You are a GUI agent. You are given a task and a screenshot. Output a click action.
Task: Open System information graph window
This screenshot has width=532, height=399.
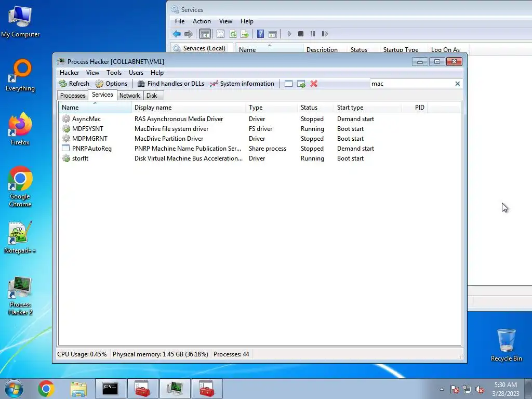click(x=242, y=84)
